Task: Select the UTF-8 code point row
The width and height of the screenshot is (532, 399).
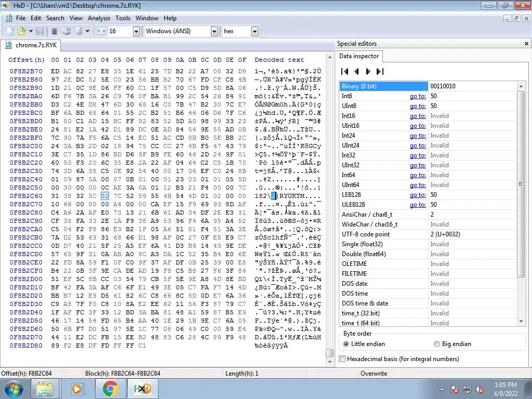Action: pos(428,234)
